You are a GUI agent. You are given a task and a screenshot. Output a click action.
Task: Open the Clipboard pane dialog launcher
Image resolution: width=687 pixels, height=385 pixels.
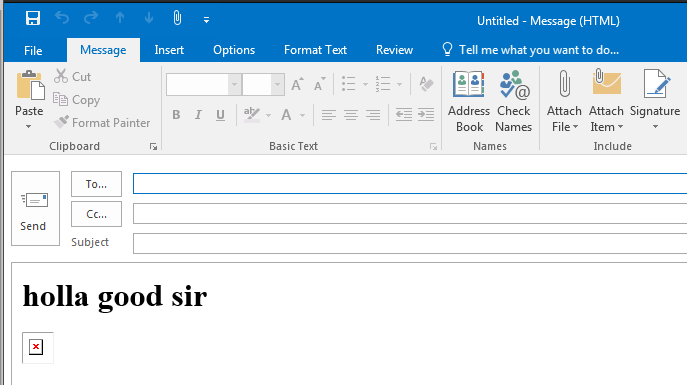tap(153, 147)
